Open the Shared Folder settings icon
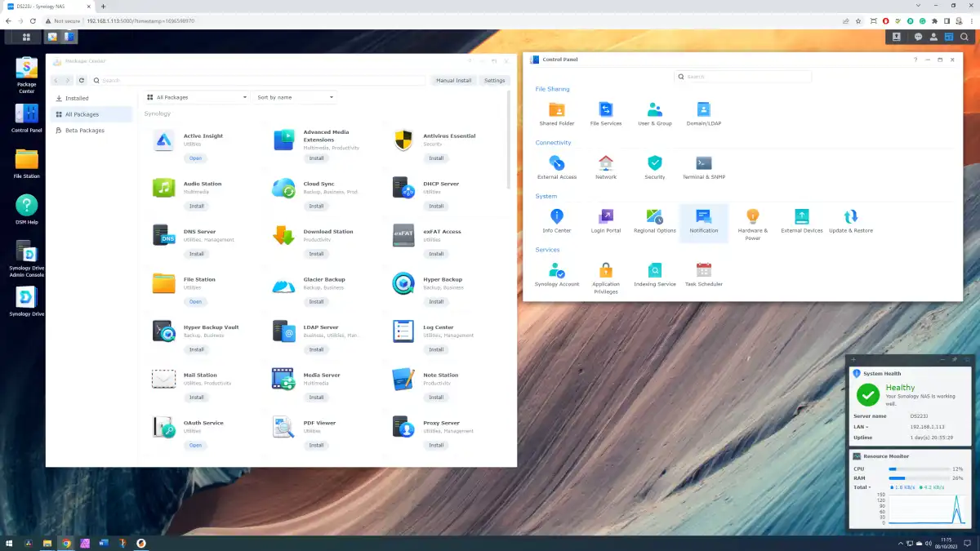 556,110
